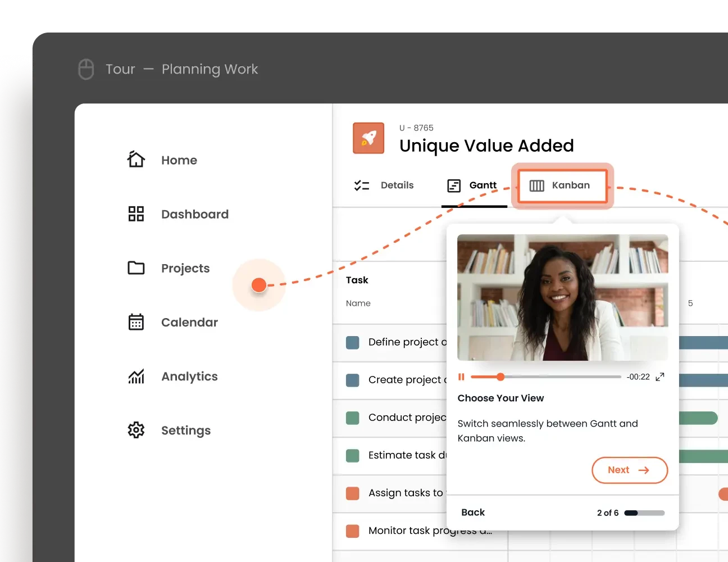Click the Projects folder icon
This screenshot has height=562, width=728.
[x=136, y=268]
